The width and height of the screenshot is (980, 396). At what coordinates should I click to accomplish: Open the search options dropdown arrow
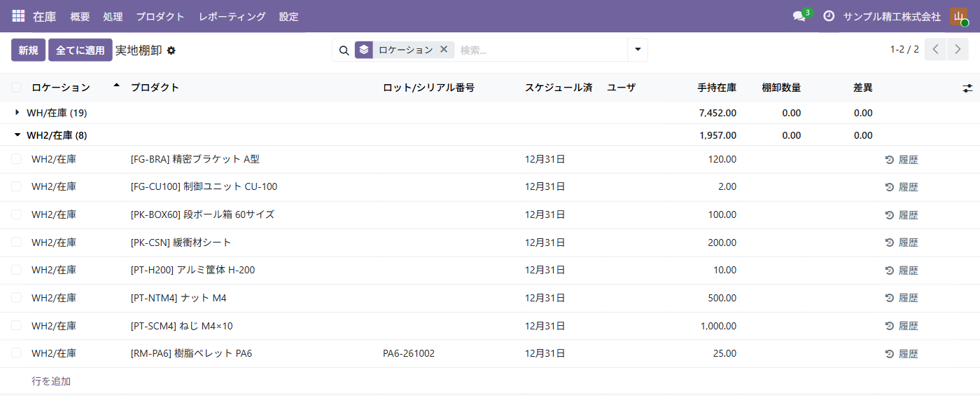[x=638, y=50]
